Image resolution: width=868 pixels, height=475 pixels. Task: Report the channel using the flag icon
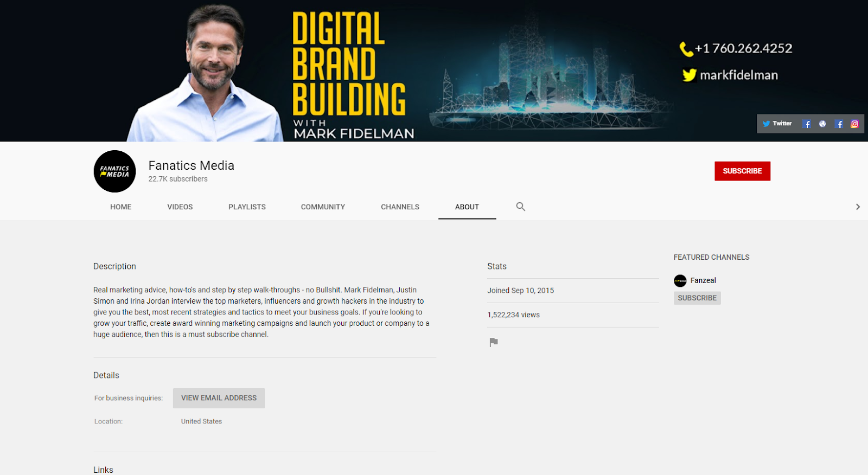click(494, 342)
